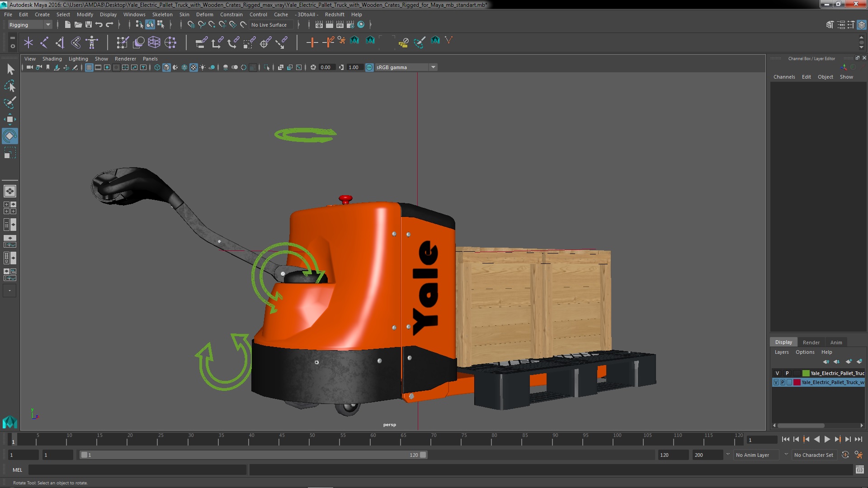The width and height of the screenshot is (868, 488).
Task: Open animation preferences running-figure icon
Action: pos(859,455)
